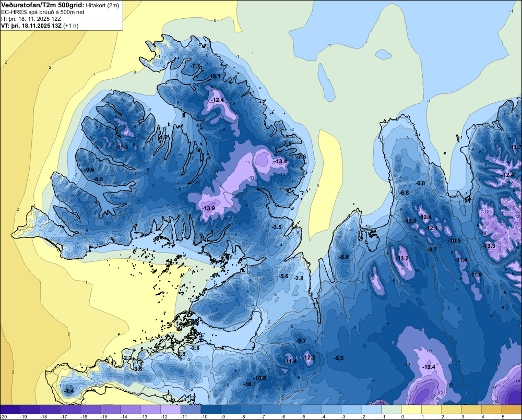Pick the legend colour swatch labelled -6
The height and width of the screenshot is (420, 522).
click(291, 409)
